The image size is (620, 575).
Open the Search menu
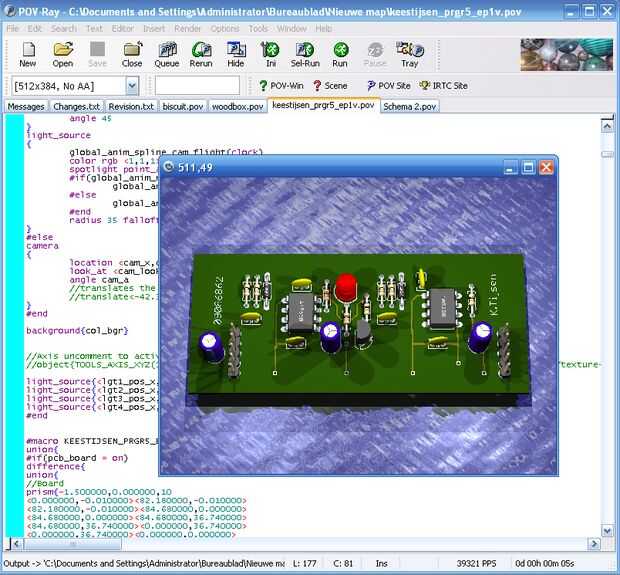[x=64, y=28]
